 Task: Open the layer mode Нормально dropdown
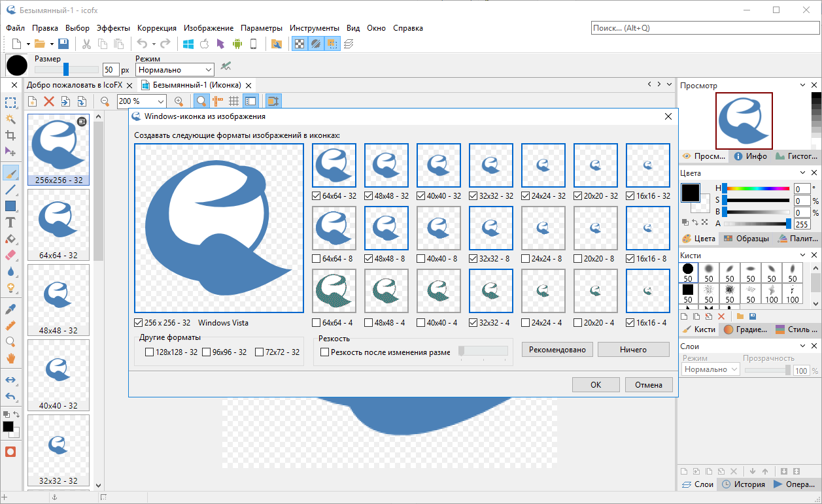click(710, 369)
